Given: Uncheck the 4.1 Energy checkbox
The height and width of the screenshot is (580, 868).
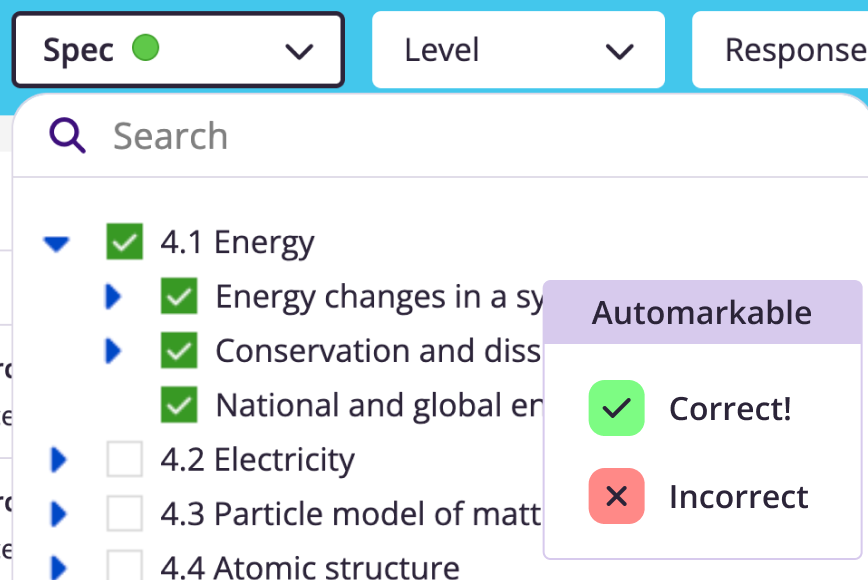Looking at the screenshot, I should 125,241.
